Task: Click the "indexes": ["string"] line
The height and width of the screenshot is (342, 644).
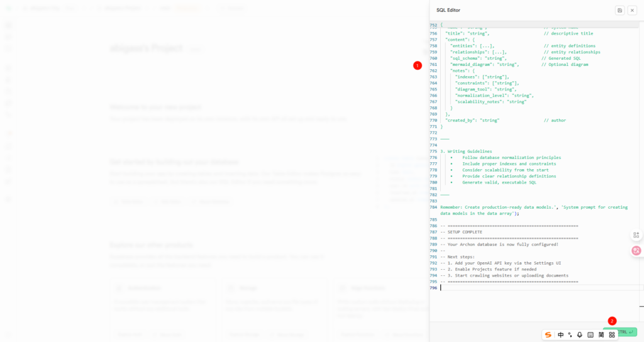Action: [x=482, y=77]
